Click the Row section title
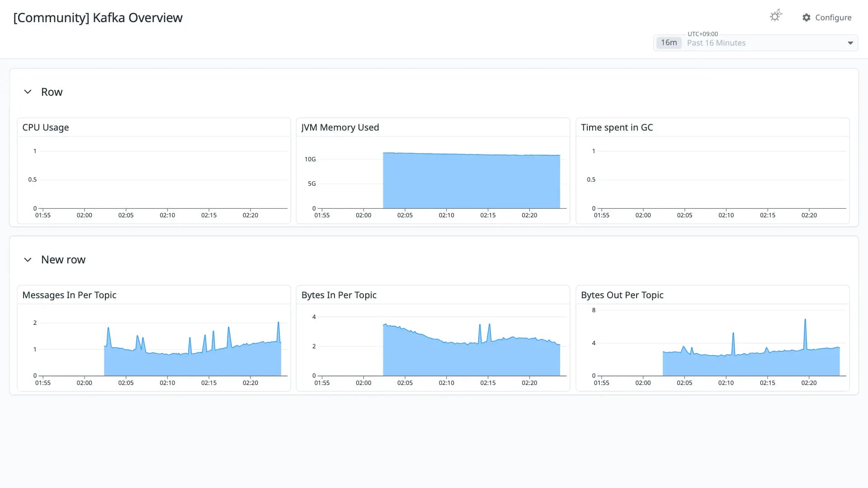This screenshot has width=868, height=488. 52,92
